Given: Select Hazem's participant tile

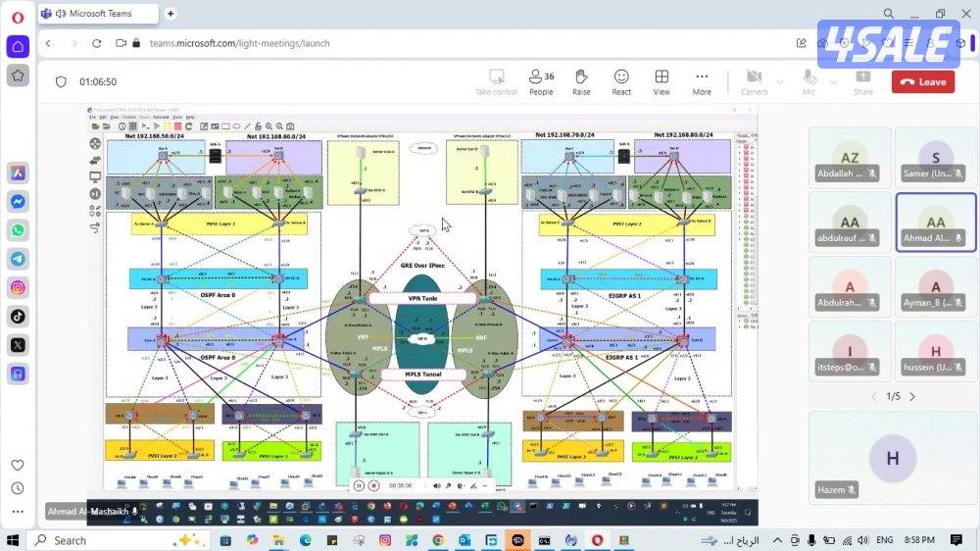Looking at the screenshot, I should point(892,456).
